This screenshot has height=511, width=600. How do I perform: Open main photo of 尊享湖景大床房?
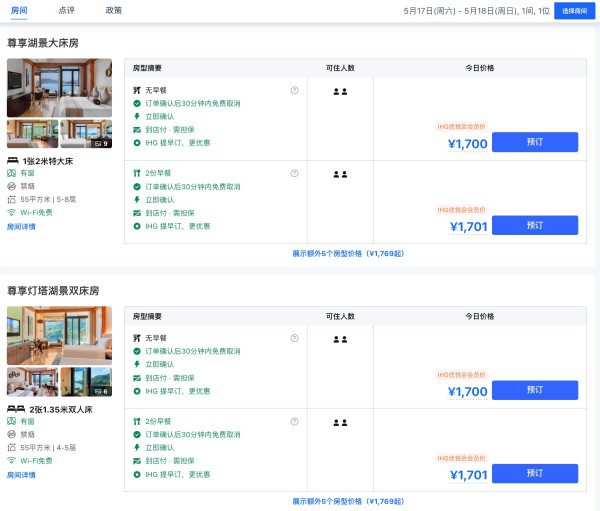pyautogui.click(x=59, y=88)
